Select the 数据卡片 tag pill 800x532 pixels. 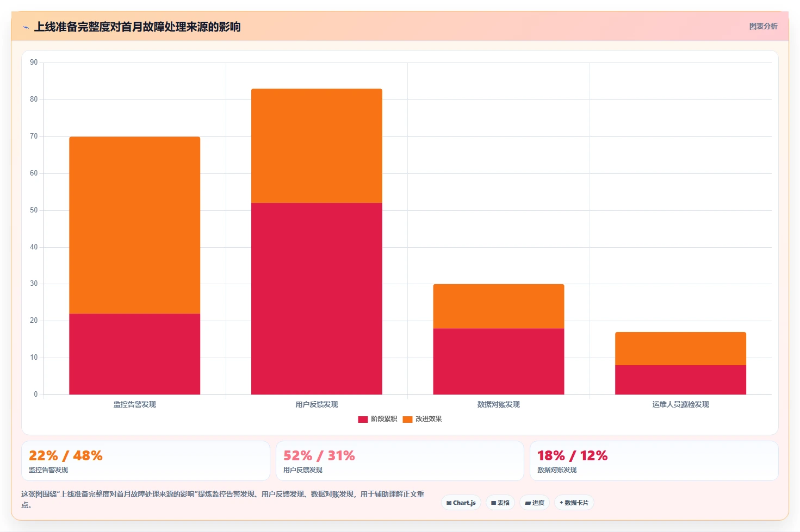pyautogui.click(x=574, y=503)
